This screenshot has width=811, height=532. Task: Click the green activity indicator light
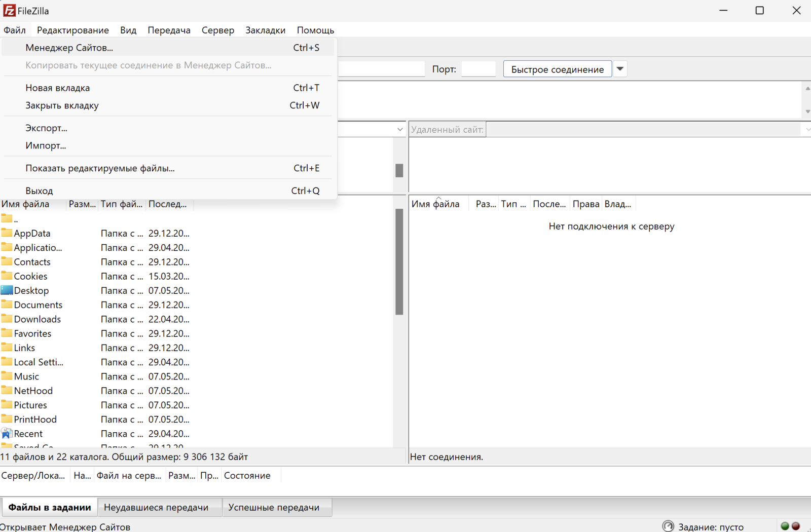click(x=785, y=526)
